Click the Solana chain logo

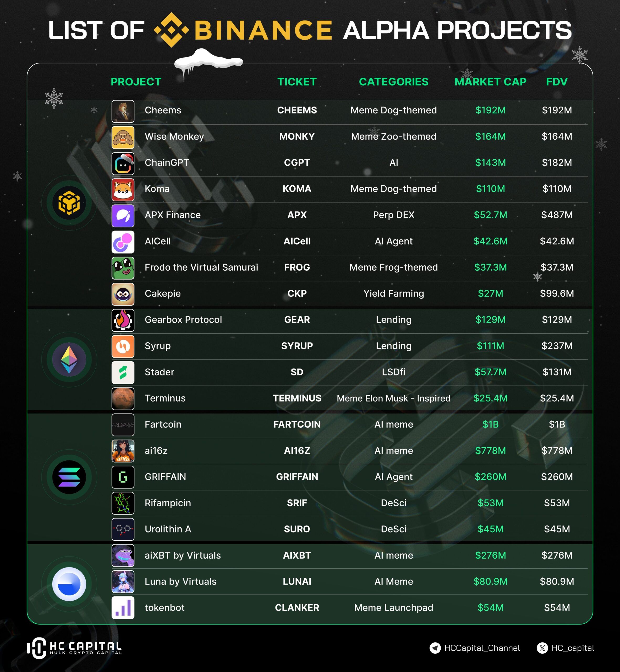pos(69,477)
